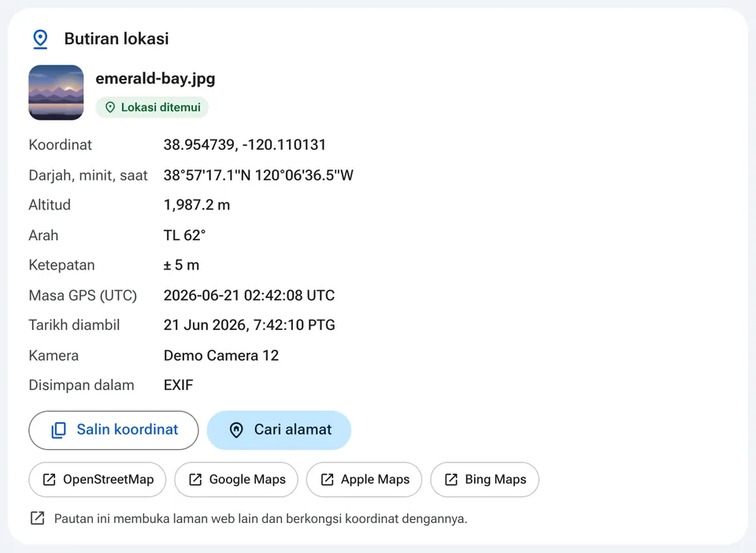
Task: Open location in Apple Maps
Action: [x=364, y=479]
